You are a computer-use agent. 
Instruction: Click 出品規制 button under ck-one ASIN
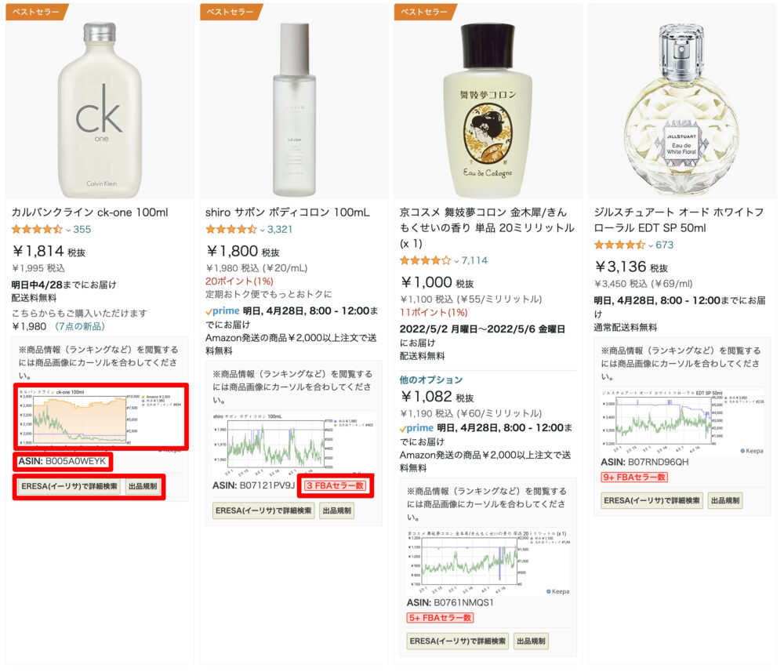[143, 486]
